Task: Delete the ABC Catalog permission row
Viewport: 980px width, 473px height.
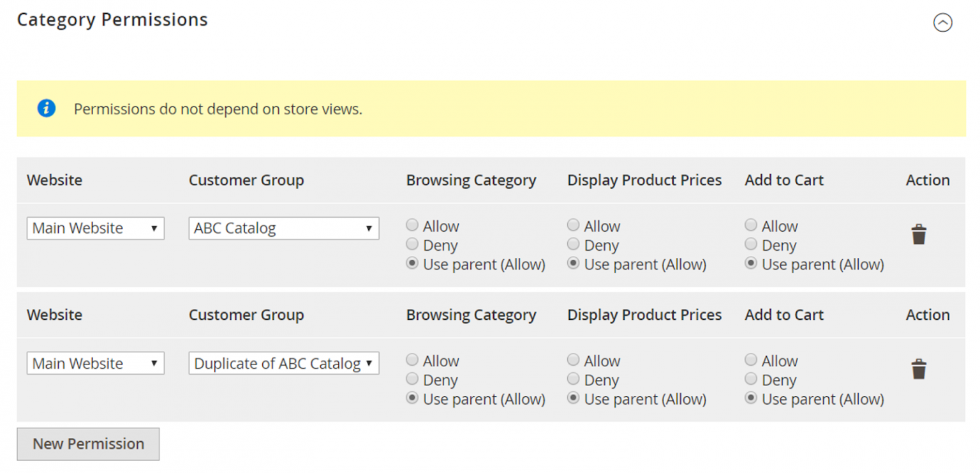Action: tap(919, 234)
